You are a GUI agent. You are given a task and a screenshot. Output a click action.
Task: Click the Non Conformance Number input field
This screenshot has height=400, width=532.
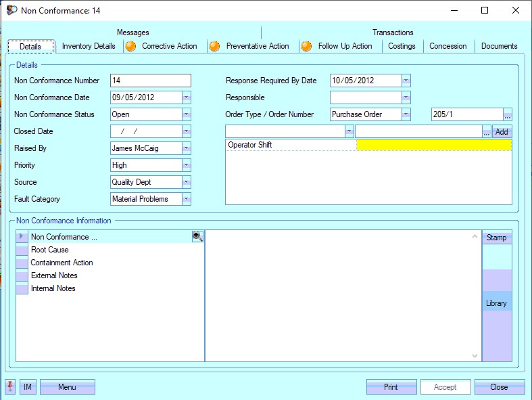150,81
